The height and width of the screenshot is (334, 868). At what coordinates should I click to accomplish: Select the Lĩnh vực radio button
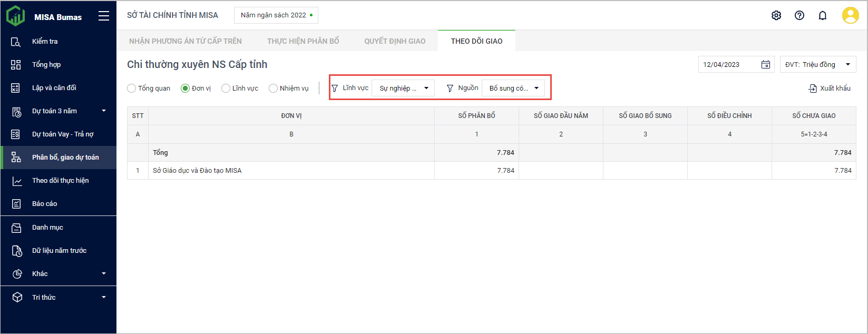tap(226, 89)
